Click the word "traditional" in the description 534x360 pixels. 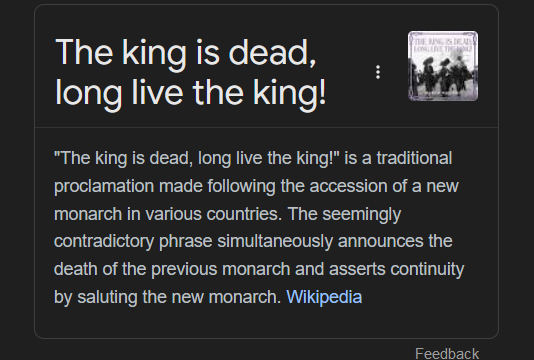coord(414,158)
